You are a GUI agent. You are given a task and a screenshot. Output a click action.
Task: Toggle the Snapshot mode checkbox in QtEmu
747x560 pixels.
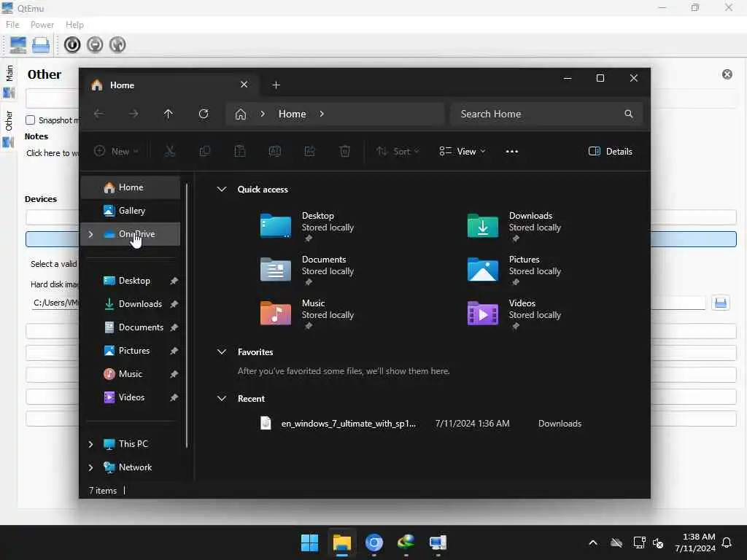point(31,120)
